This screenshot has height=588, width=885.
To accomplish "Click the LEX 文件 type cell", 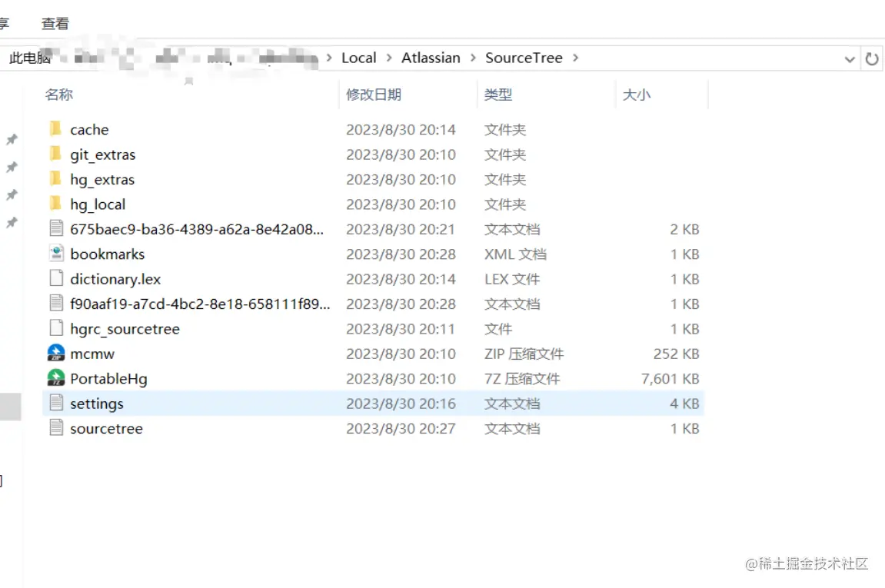I will [511, 279].
